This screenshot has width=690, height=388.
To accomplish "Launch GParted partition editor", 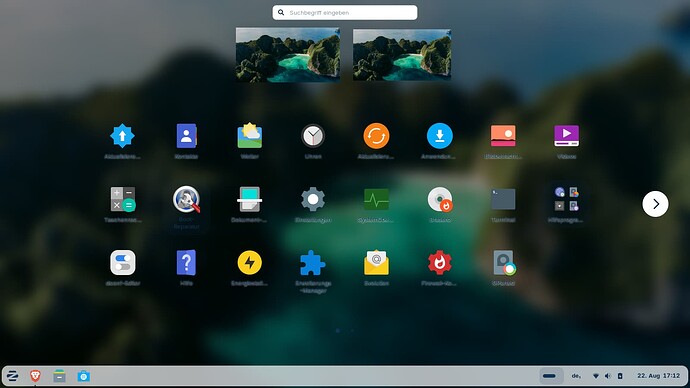I will click(503, 263).
